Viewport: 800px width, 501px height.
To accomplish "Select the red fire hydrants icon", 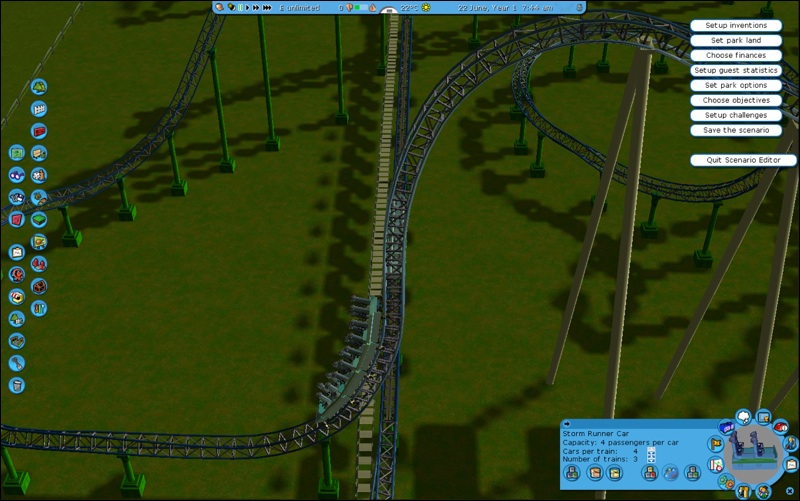I will (x=39, y=264).
